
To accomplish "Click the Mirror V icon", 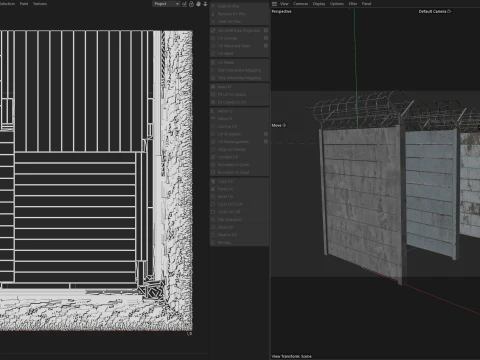I will [x=213, y=119].
